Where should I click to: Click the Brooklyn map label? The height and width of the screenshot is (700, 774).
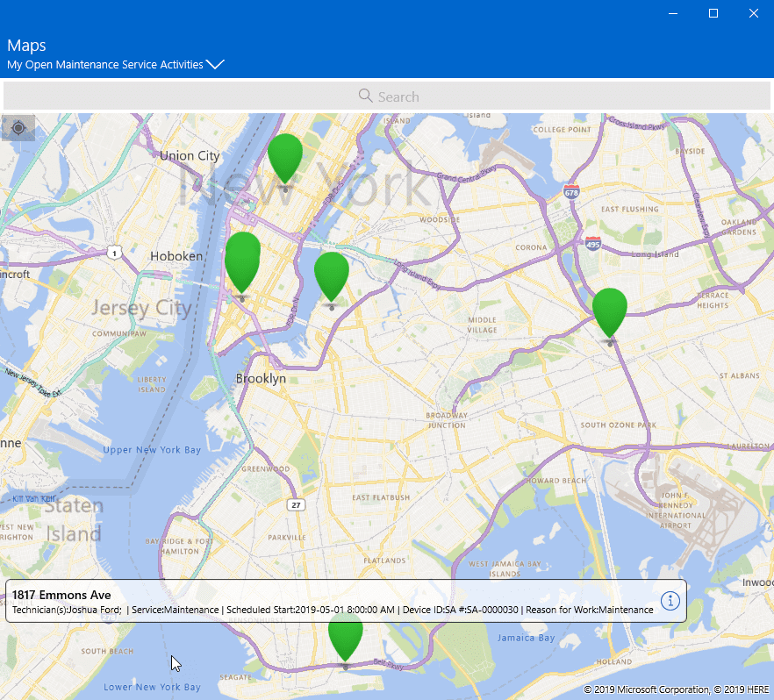coord(261,378)
